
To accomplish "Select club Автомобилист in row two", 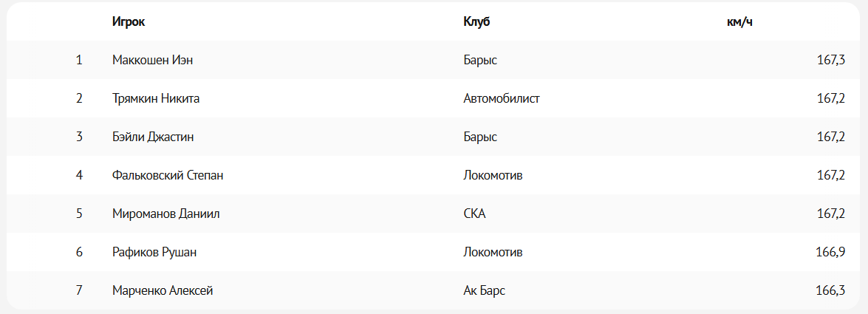I will [501, 98].
